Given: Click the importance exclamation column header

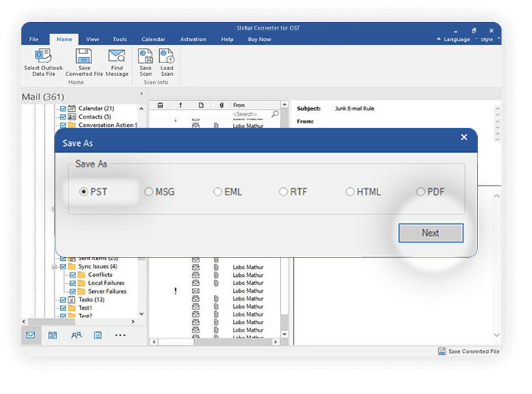Looking at the screenshot, I should pyautogui.click(x=180, y=105).
